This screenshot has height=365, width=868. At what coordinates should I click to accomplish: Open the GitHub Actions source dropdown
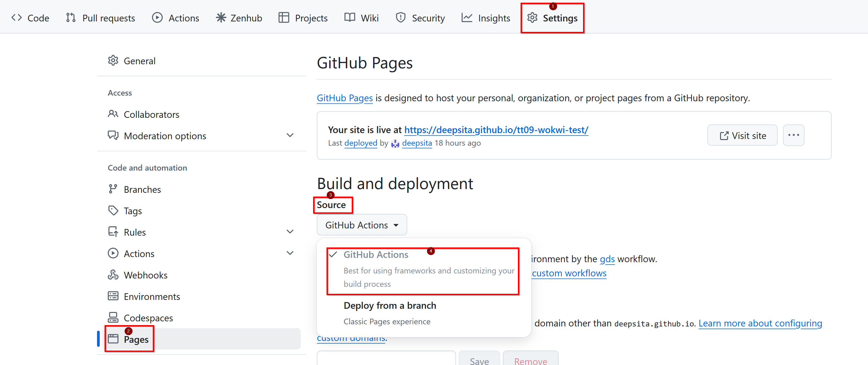point(362,225)
